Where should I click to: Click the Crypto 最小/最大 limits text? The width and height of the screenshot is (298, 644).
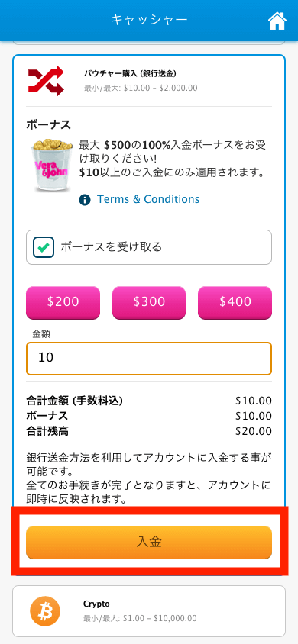(x=140, y=618)
